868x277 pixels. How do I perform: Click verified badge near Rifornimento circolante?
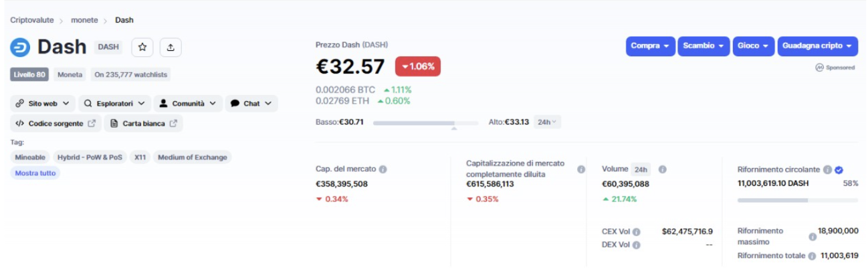(x=839, y=170)
